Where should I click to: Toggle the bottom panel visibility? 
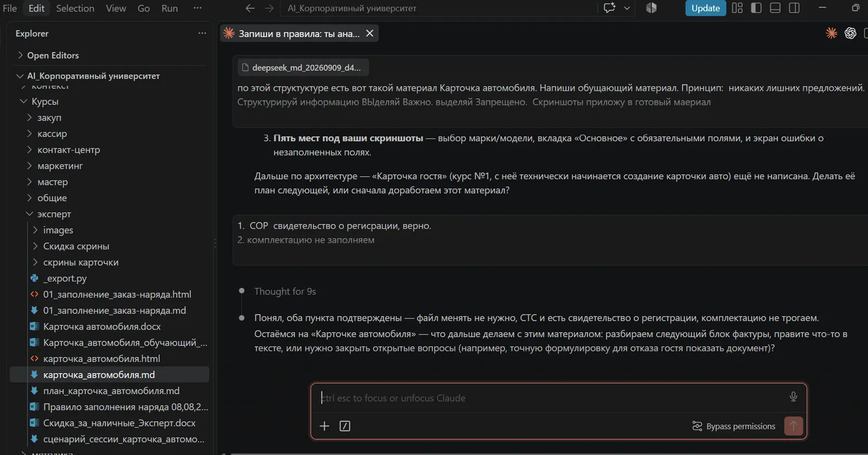tap(775, 8)
